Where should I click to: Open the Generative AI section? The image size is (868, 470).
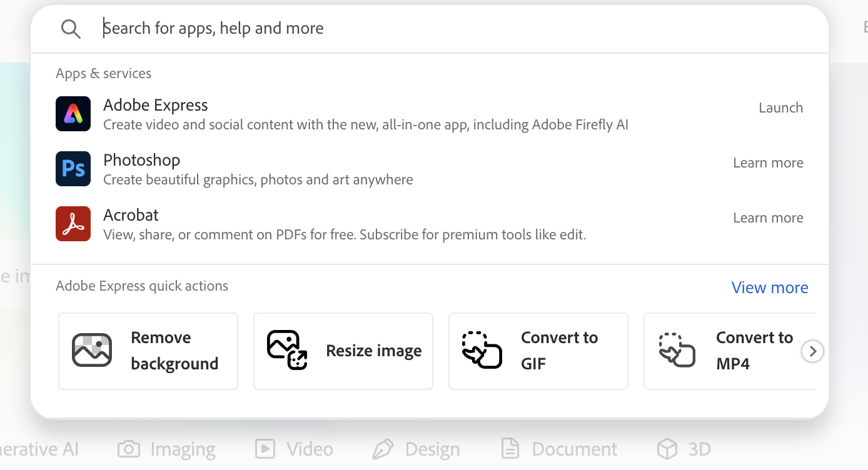point(39,448)
